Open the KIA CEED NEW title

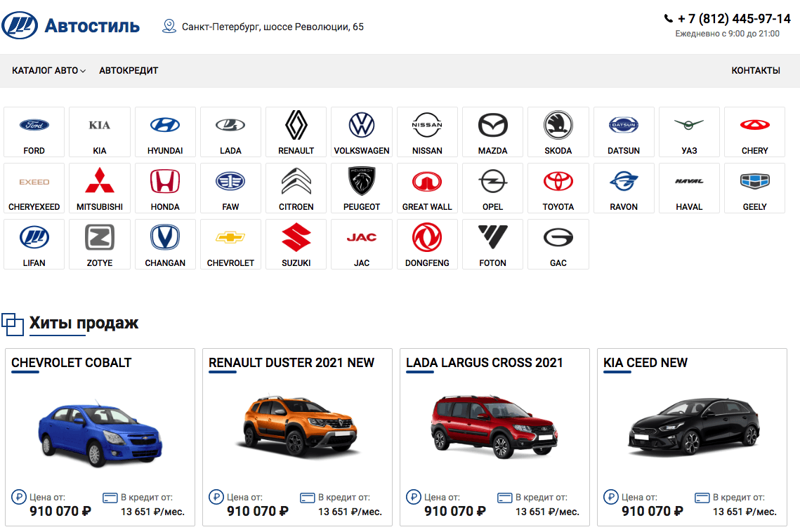[645, 363]
